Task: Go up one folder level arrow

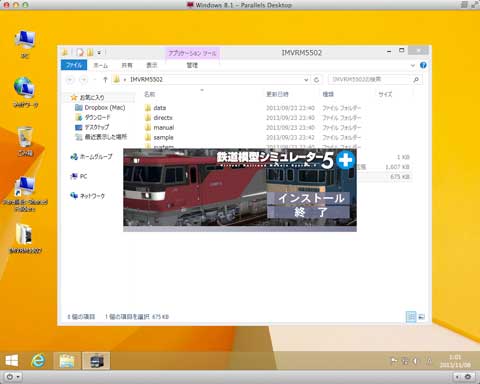Action: tap(105, 80)
